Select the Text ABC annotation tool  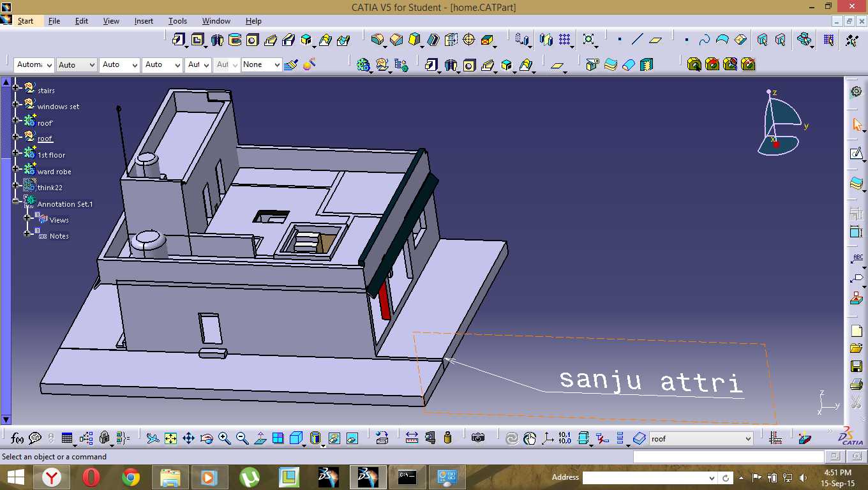(x=857, y=258)
